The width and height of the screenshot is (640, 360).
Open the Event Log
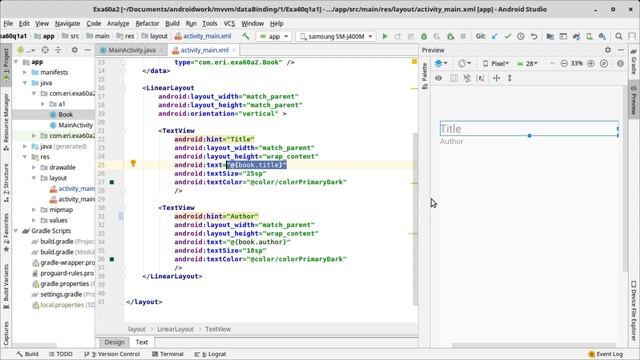point(606,354)
